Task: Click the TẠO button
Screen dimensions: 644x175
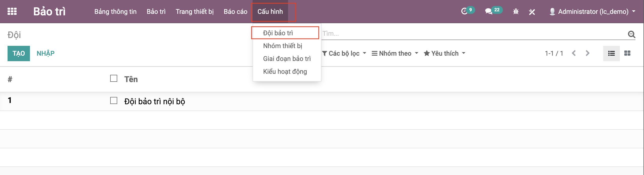Action: (19, 53)
